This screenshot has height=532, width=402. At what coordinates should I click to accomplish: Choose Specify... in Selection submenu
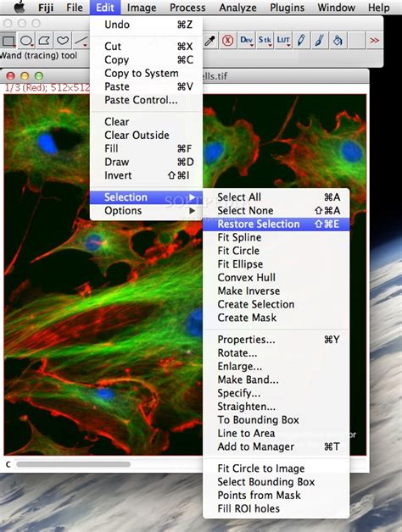coord(276,393)
